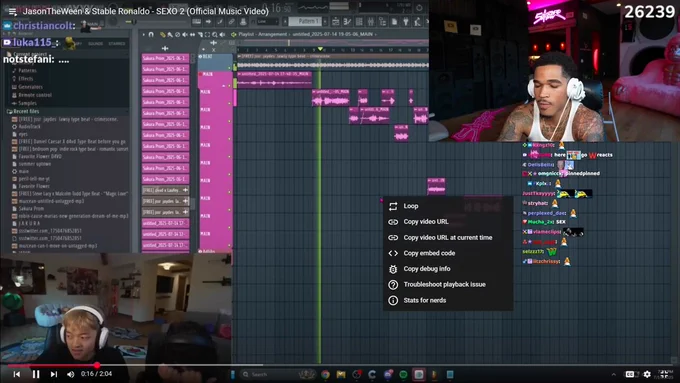680x383 pixels.
Task: Click arrow right of Pattern 1
Action: (325, 21)
